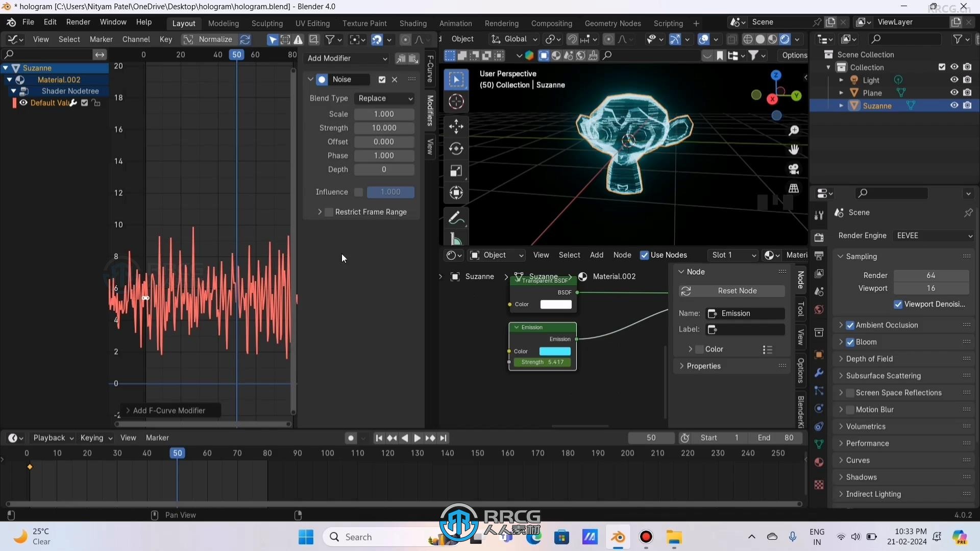
Task: Expand the Subsurface Scattering panel
Action: pyautogui.click(x=883, y=375)
